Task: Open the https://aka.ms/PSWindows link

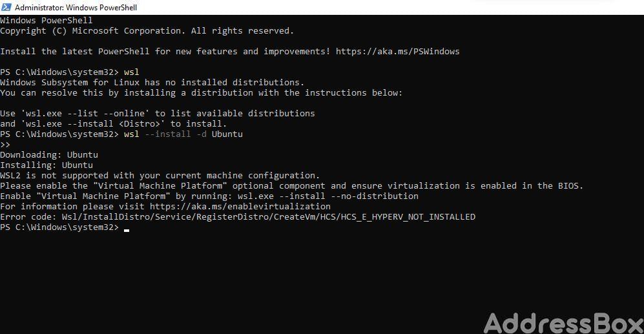Action: [x=397, y=51]
